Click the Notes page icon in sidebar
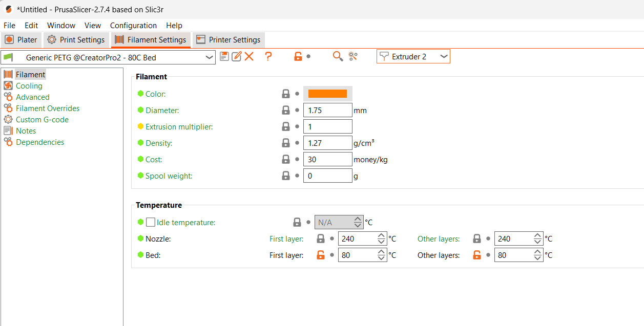 (x=8, y=131)
